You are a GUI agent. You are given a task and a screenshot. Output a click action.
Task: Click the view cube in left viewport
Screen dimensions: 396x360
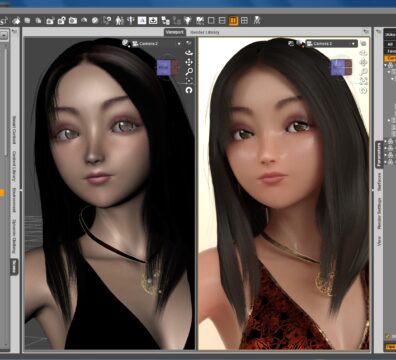pyautogui.click(x=166, y=68)
